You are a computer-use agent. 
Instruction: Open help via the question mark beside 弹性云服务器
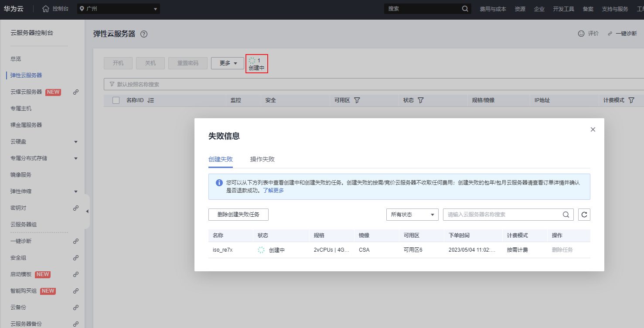[144, 33]
